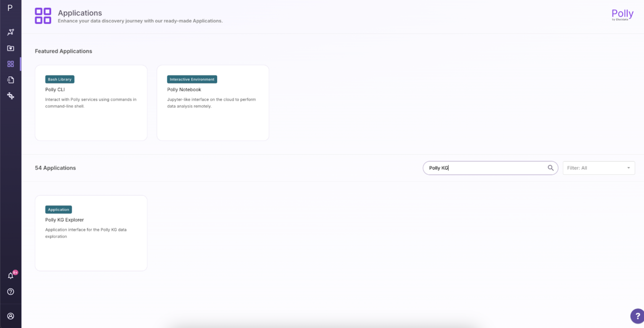Select the Applications grid icon in sidebar
The width and height of the screenshot is (644, 328).
[11, 64]
